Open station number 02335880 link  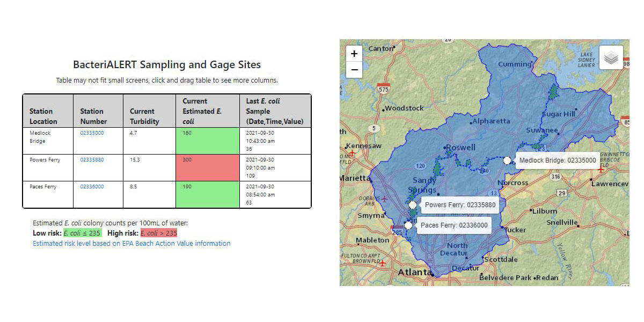coord(92,160)
